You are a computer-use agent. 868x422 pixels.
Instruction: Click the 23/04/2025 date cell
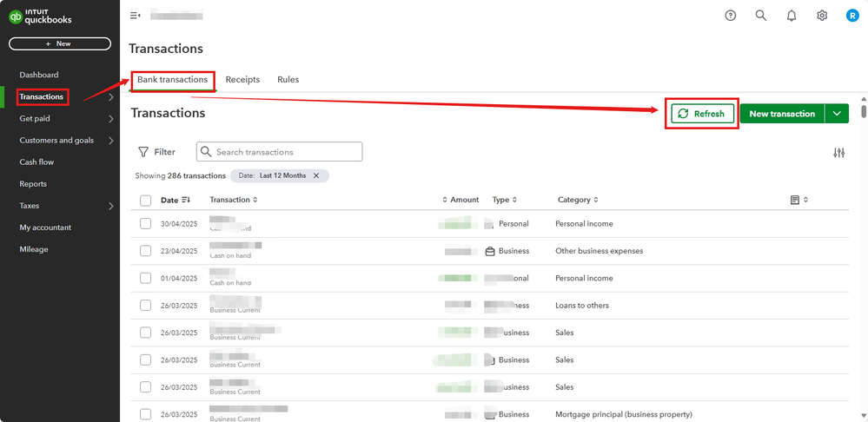pyautogui.click(x=179, y=251)
